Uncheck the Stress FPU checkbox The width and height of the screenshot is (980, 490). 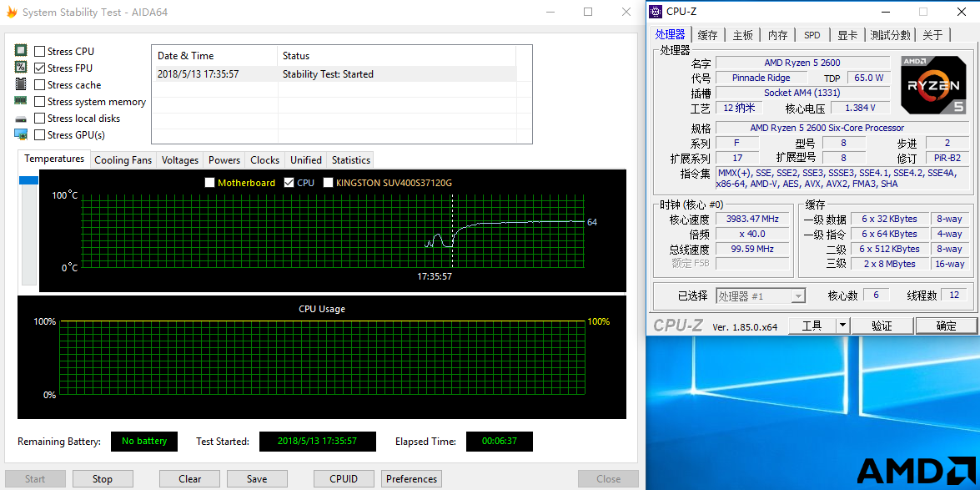click(39, 68)
